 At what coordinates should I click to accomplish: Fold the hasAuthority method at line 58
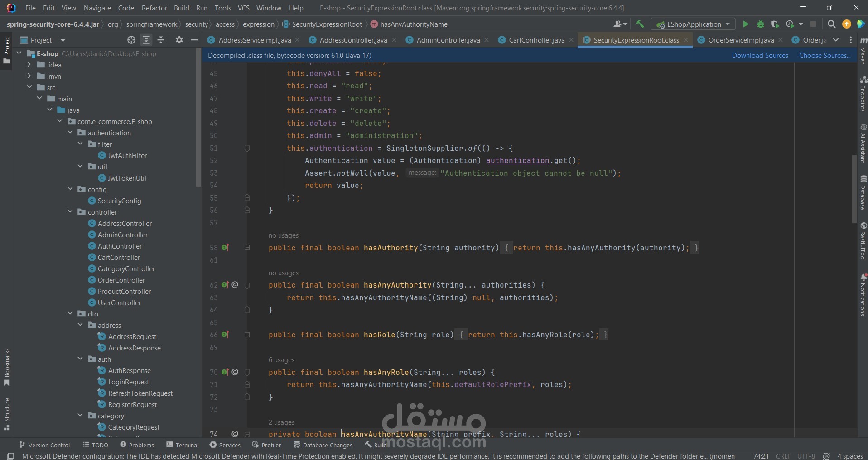coord(247,248)
